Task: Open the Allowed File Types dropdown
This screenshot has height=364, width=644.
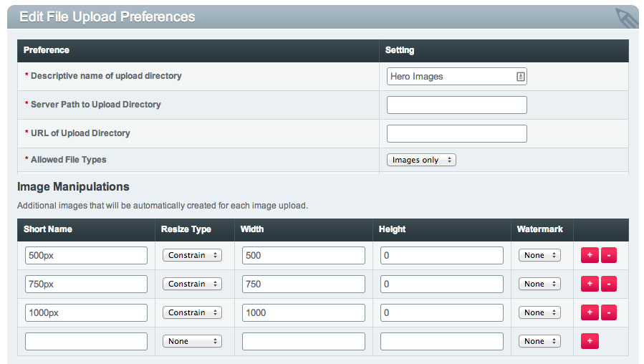Action: tap(421, 160)
